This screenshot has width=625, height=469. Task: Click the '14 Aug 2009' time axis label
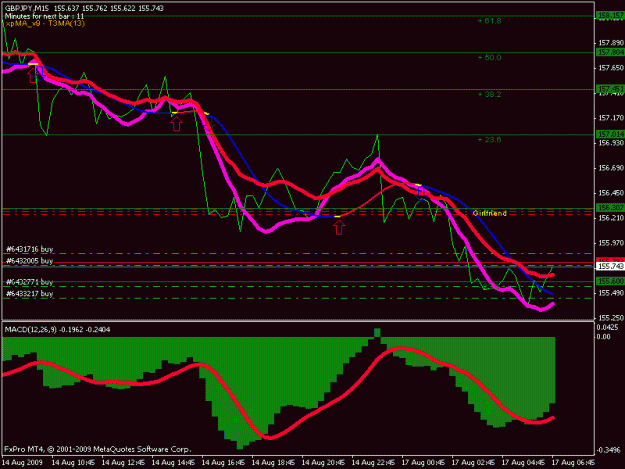[x=22, y=463]
